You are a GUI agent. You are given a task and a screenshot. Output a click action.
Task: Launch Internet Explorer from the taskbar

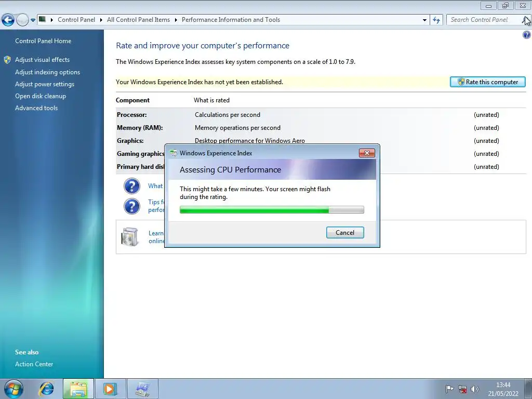[46, 389]
